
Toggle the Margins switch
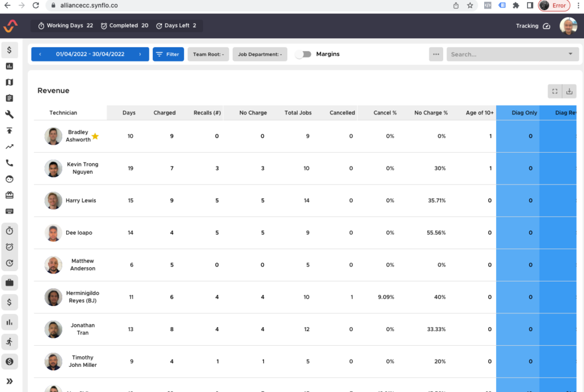pos(303,54)
